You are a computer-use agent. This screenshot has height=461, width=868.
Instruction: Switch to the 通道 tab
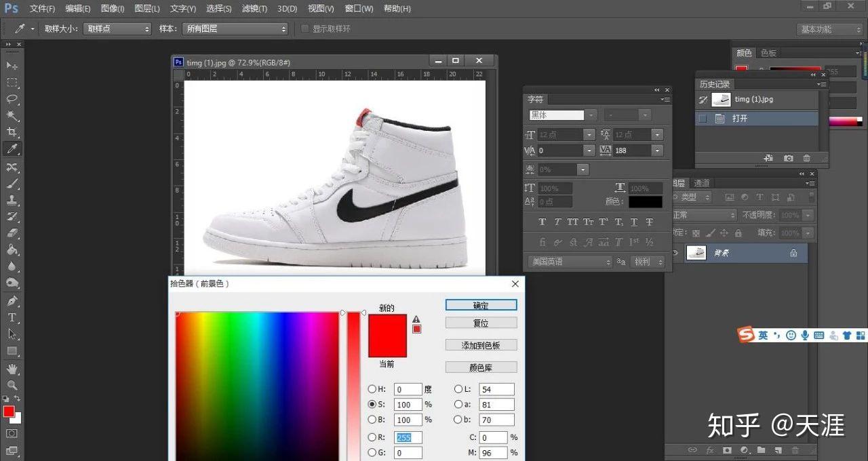tap(702, 183)
